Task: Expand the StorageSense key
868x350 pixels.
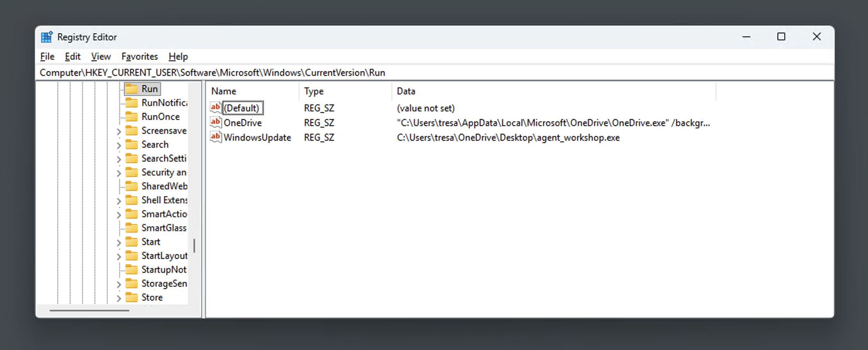Action: 119,285
